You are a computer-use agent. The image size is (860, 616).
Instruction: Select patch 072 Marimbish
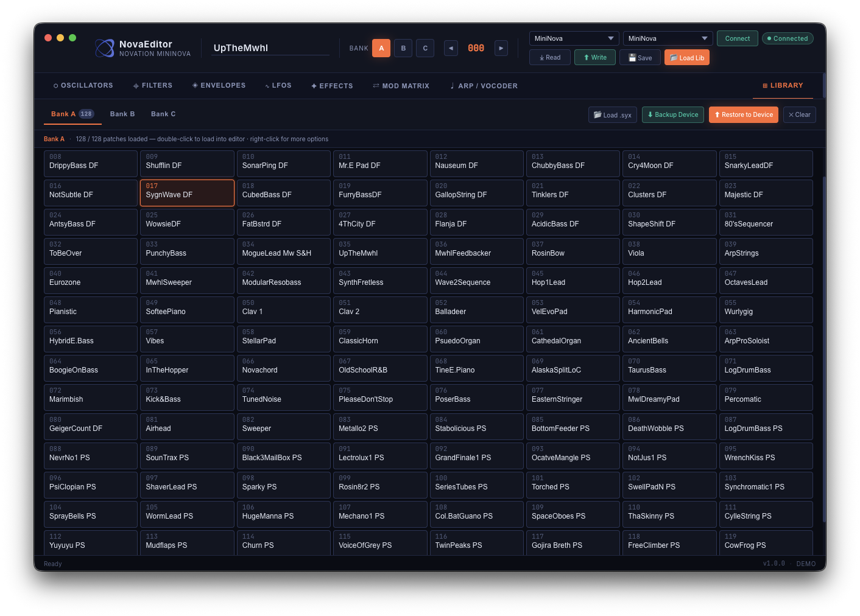(91, 397)
